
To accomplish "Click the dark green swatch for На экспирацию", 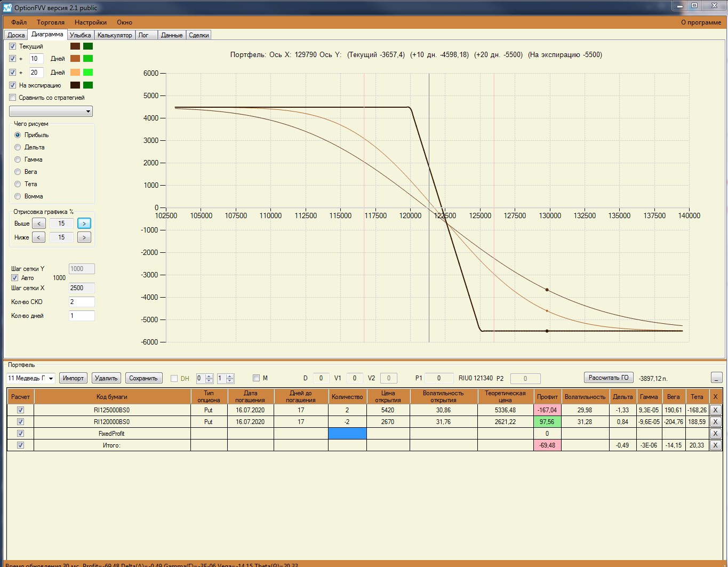I will (88, 85).
